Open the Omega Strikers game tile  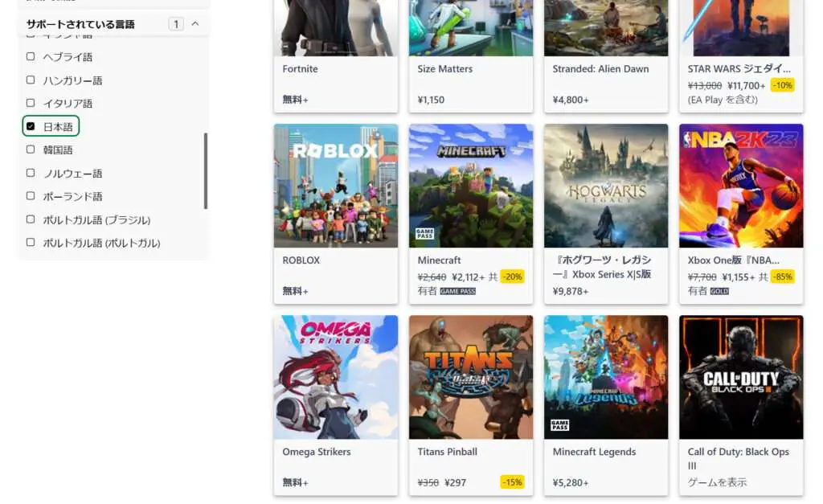336,405
